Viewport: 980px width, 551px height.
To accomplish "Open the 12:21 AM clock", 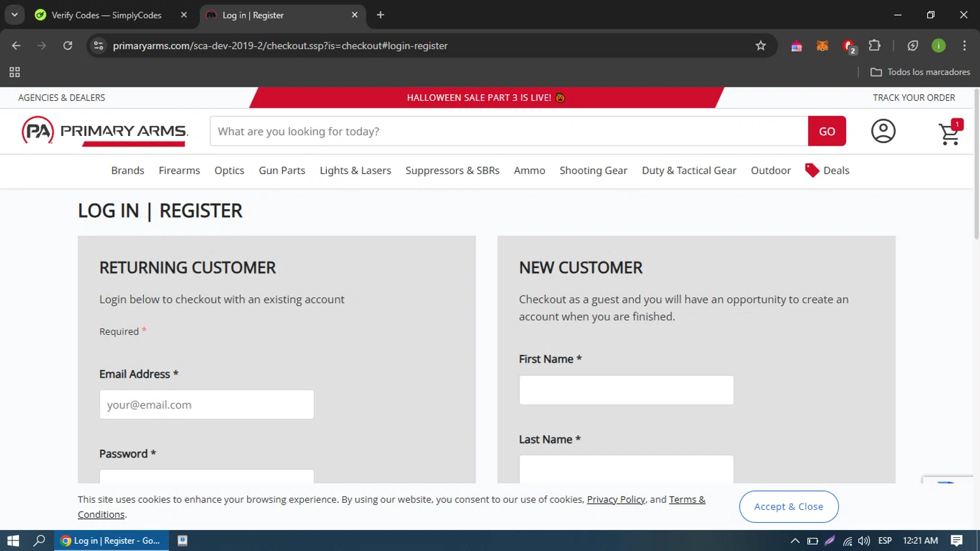I will click(921, 541).
